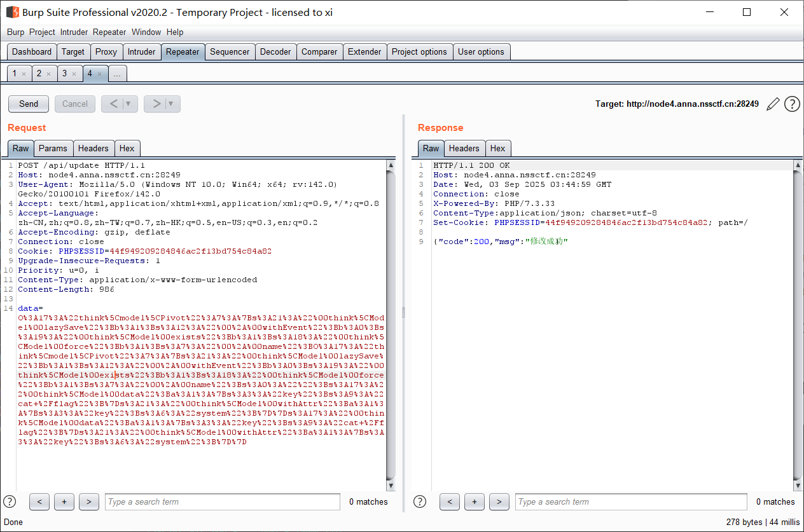The height and width of the screenshot is (532, 804).
Task: Switch to the Comparer tab
Action: pyautogui.click(x=319, y=52)
